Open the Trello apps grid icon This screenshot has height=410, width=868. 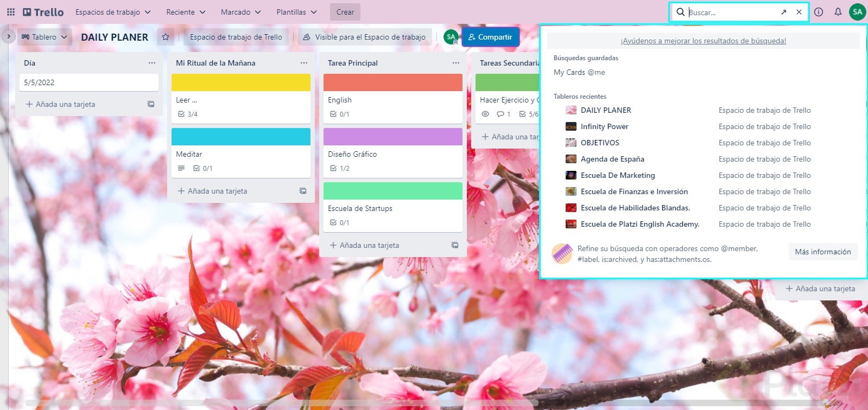(x=11, y=12)
